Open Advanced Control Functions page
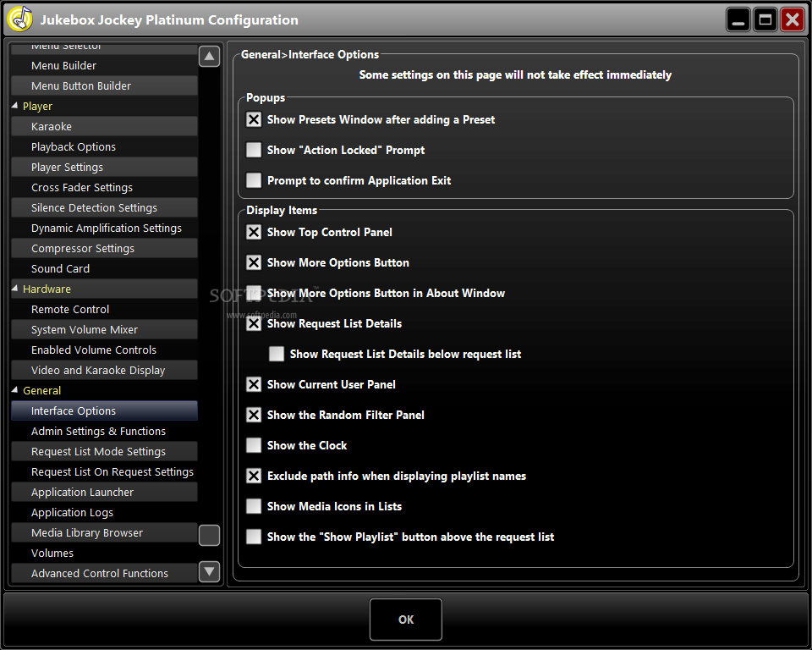 (x=104, y=573)
